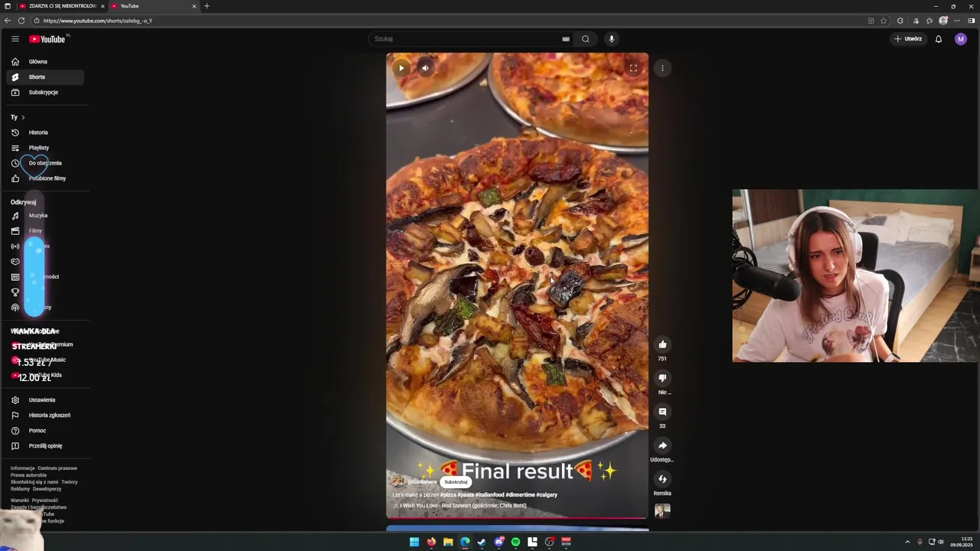Click the Utwórz create button

(908, 39)
